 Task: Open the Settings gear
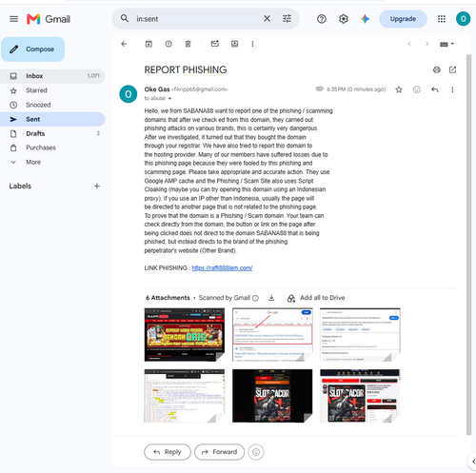click(x=343, y=19)
